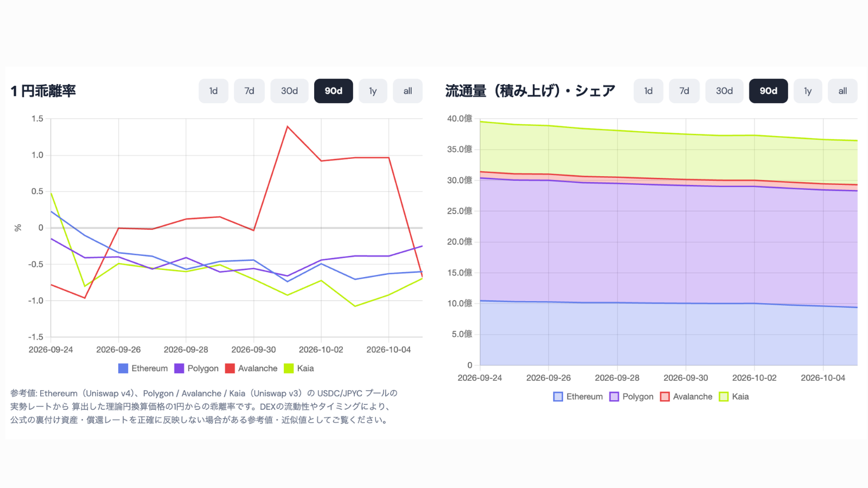Image resolution: width=868 pixels, height=488 pixels.
Task: Click the 10.0億 y-axis label
Action: (x=459, y=304)
